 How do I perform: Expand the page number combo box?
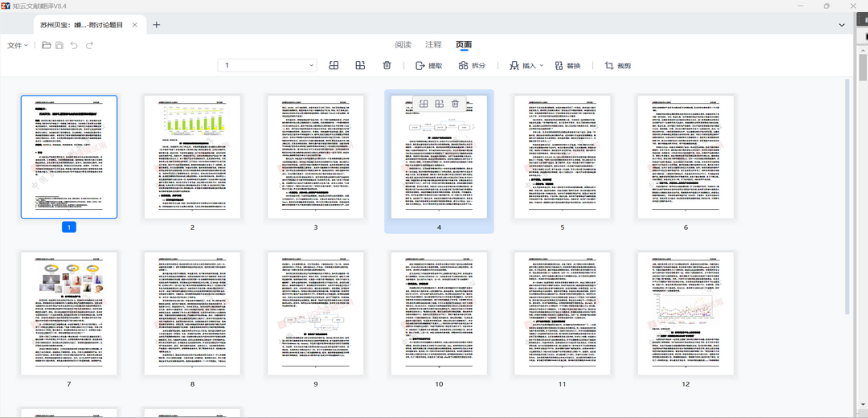pyautogui.click(x=311, y=65)
